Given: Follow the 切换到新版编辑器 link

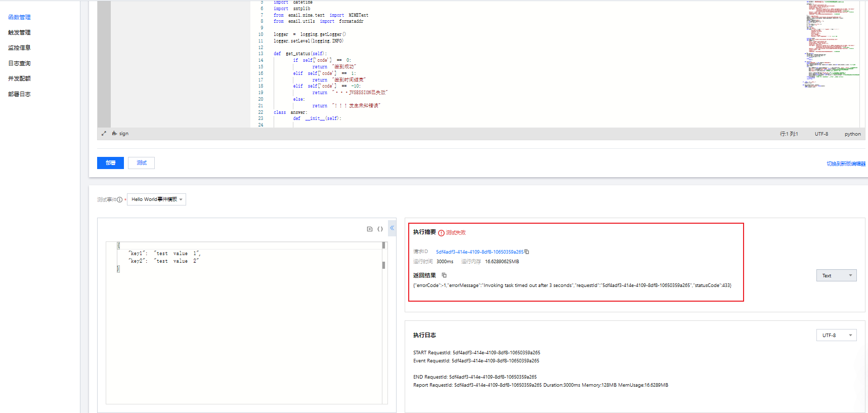Looking at the screenshot, I should 846,164.
